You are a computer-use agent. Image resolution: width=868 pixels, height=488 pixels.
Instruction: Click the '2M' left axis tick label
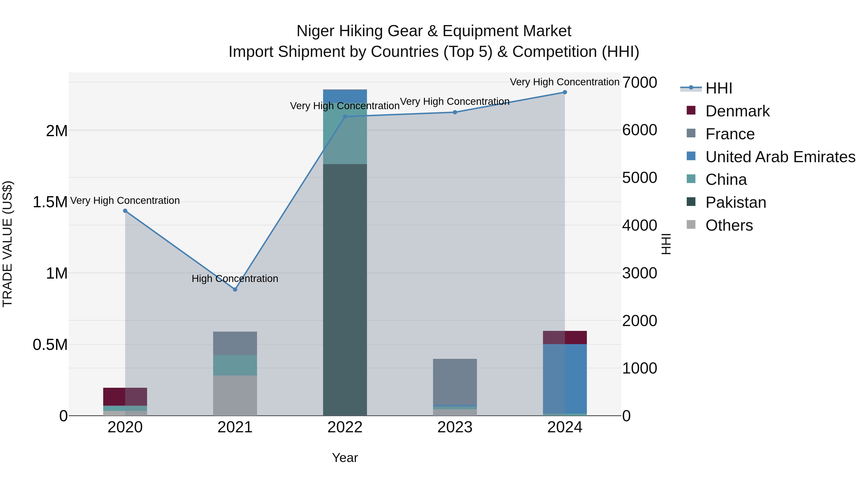point(57,131)
